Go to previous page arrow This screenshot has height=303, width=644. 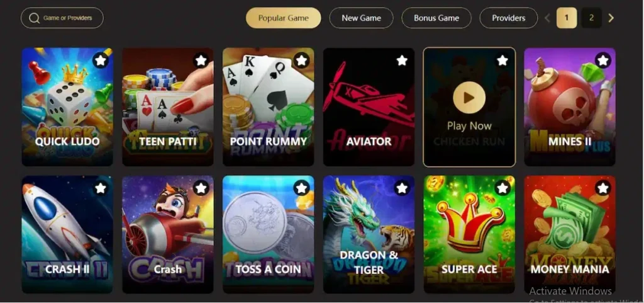pos(547,18)
